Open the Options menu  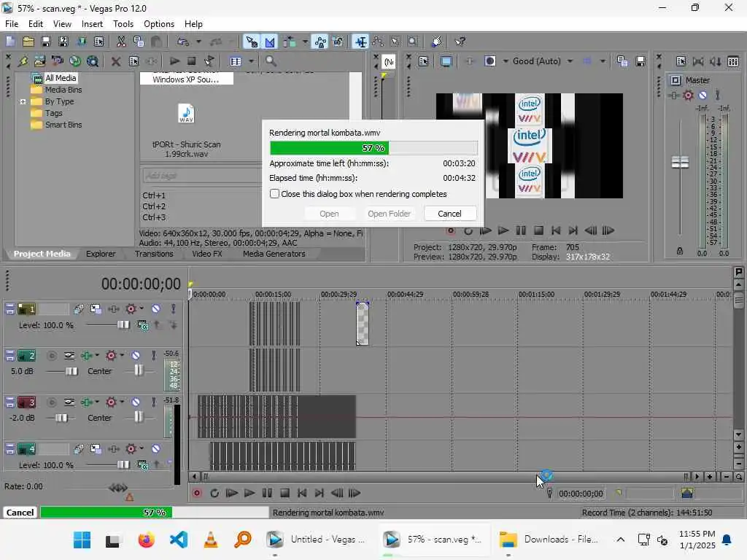point(158,24)
